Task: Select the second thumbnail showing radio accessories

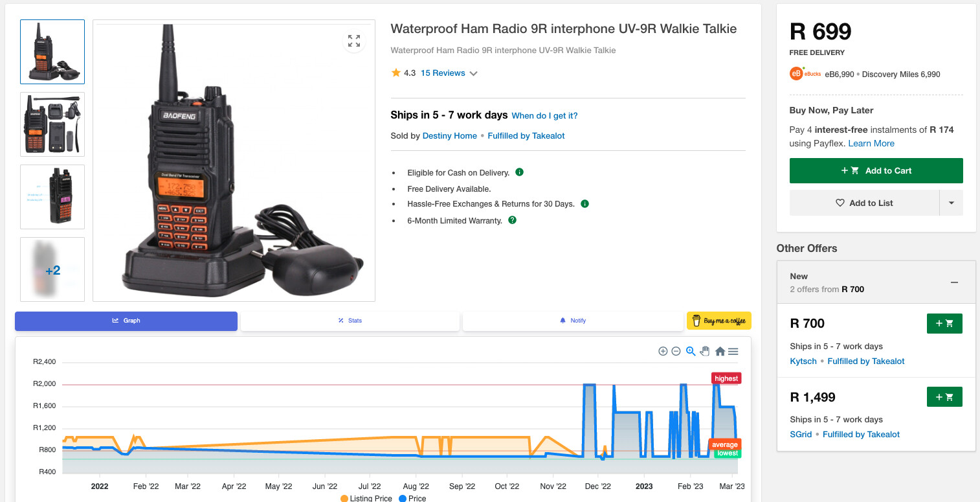Action: 52,124
